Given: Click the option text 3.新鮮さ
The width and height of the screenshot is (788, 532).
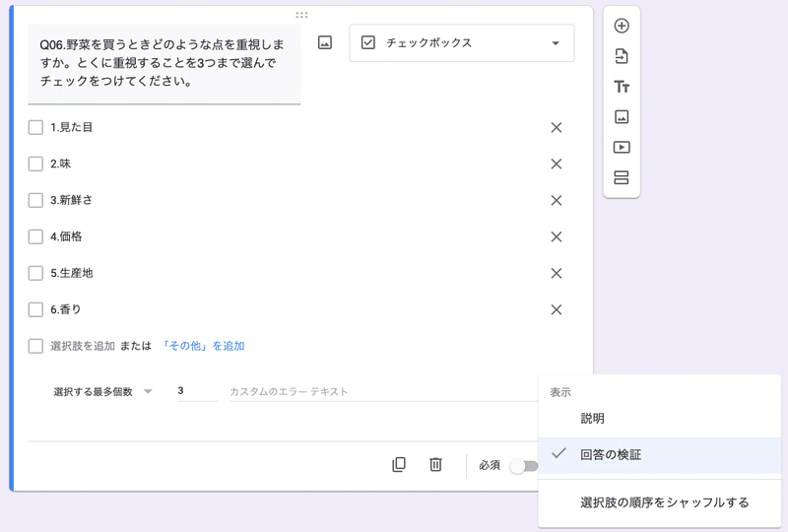Looking at the screenshot, I should (x=71, y=200).
